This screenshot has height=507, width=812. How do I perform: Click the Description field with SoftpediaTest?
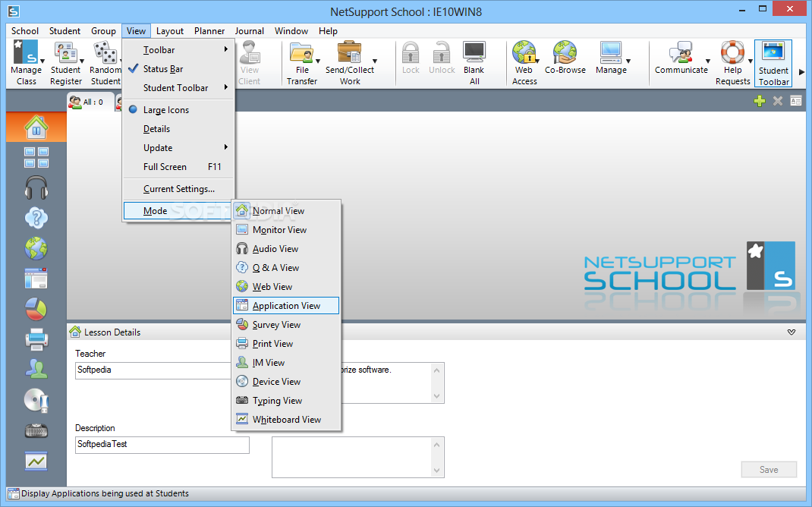(x=162, y=445)
